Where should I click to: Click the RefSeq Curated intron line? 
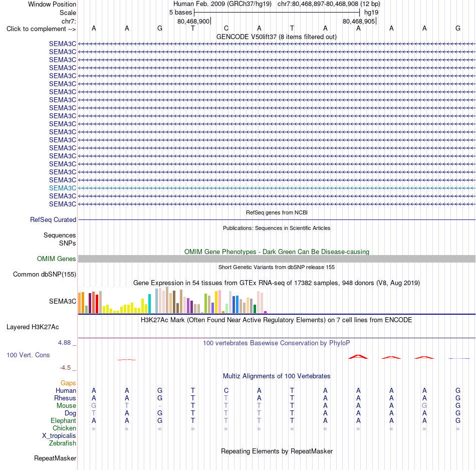point(277,220)
